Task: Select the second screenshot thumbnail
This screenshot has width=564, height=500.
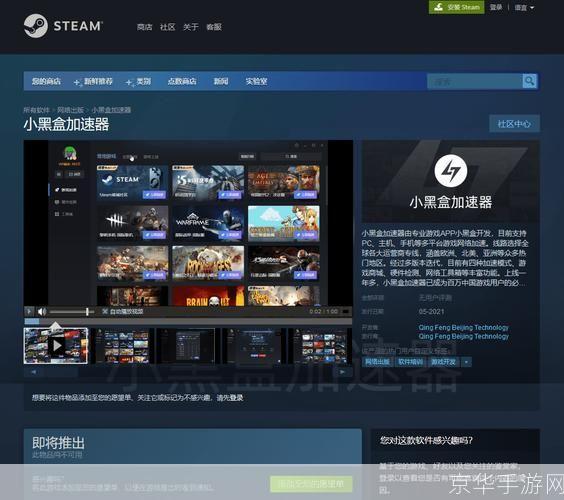Action: pyautogui.click(x=122, y=346)
